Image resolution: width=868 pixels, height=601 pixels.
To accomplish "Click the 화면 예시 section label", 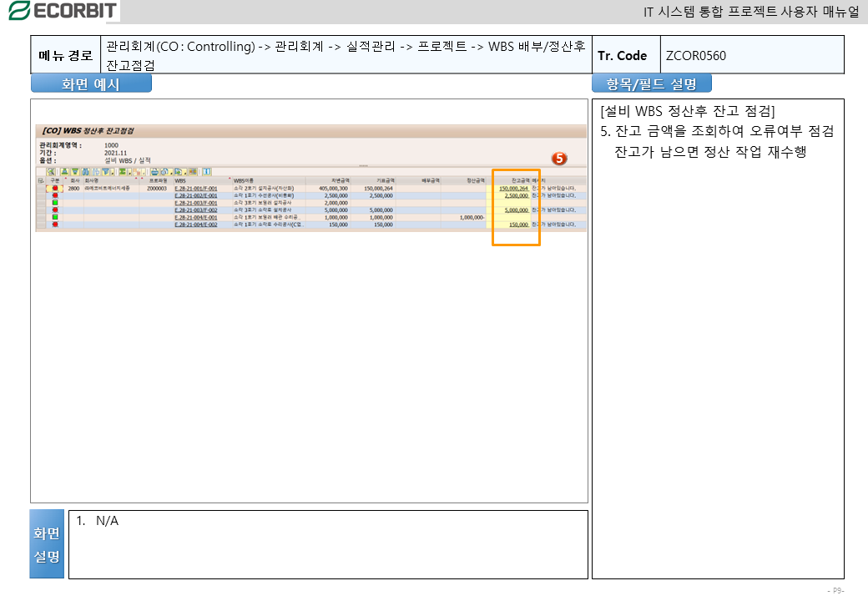I will (91, 83).
